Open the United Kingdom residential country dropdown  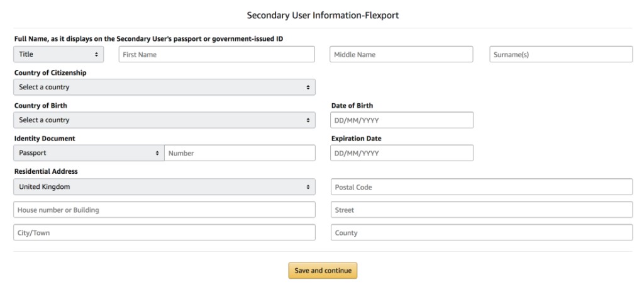pyautogui.click(x=164, y=187)
